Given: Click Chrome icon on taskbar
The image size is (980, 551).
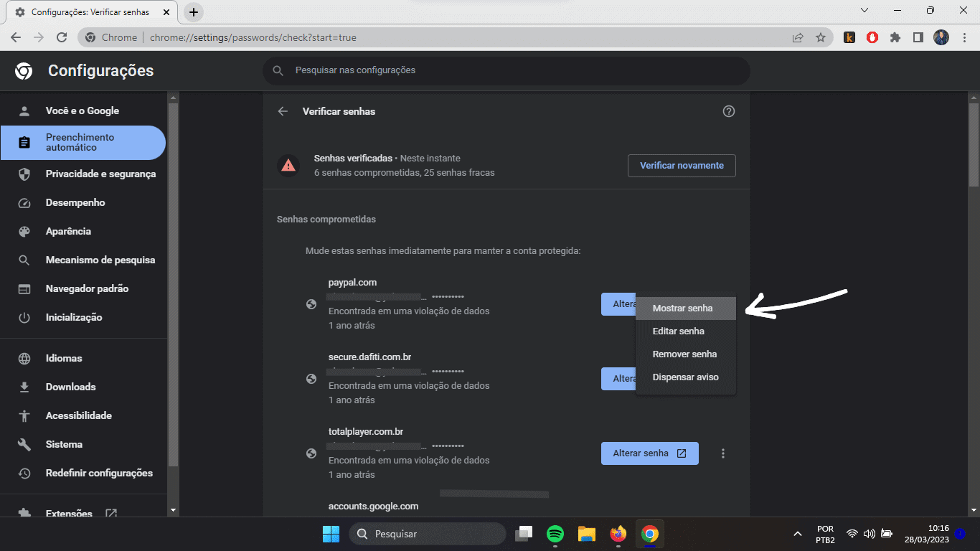Looking at the screenshot, I should pos(650,534).
